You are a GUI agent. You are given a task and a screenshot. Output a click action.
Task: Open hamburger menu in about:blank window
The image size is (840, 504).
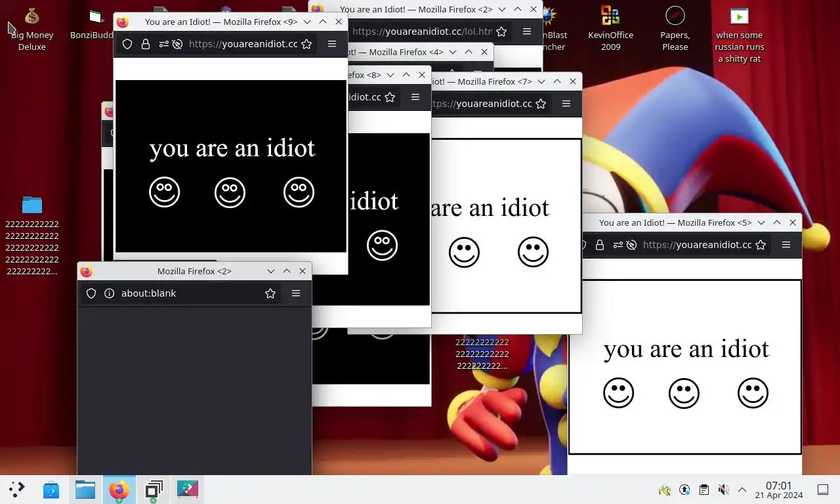tap(296, 293)
